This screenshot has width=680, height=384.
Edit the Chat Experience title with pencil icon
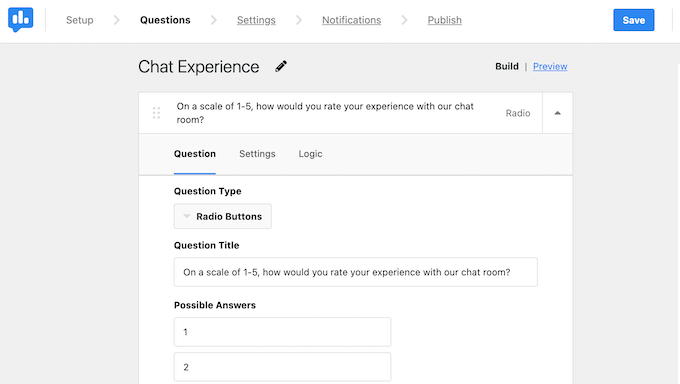pyautogui.click(x=281, y=66)
